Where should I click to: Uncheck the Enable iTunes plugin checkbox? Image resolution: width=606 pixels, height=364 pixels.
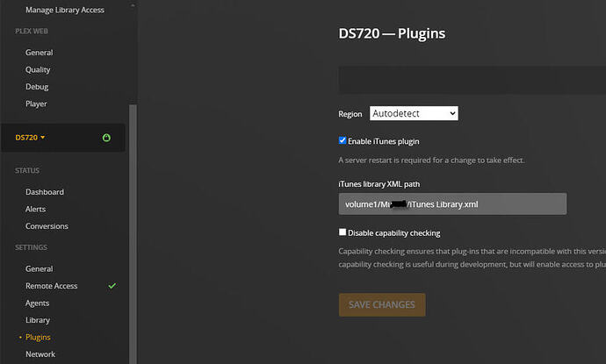pos(342,140)
